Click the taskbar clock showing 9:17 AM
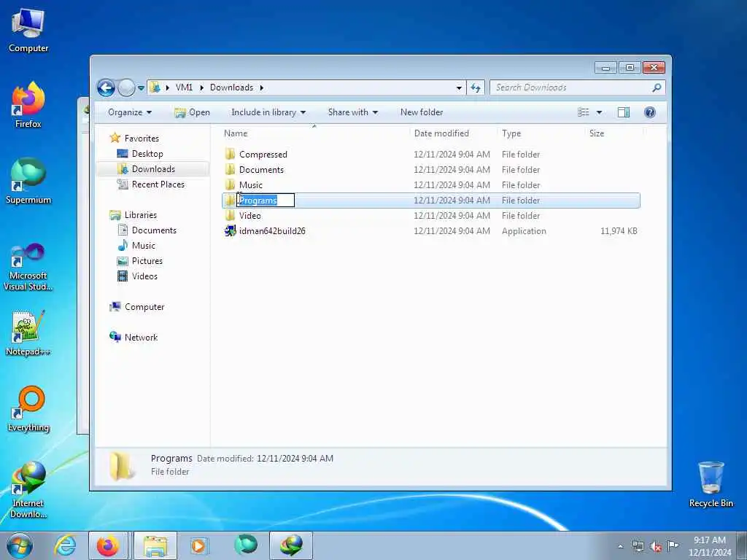The width and height of the screenshot is (747, 560). (710, 545)
